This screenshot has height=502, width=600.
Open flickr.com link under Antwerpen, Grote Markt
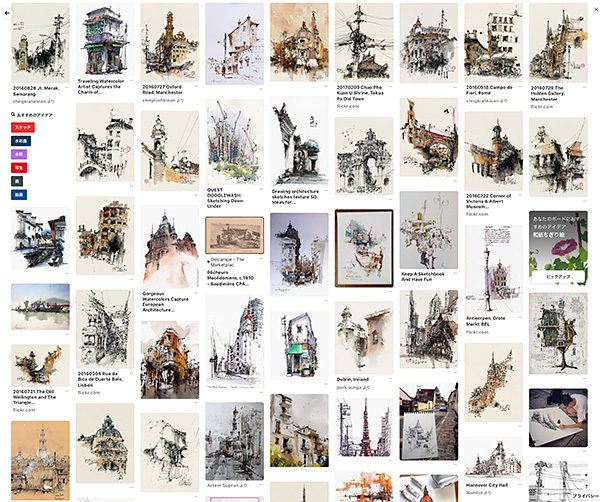click(477, 332)
